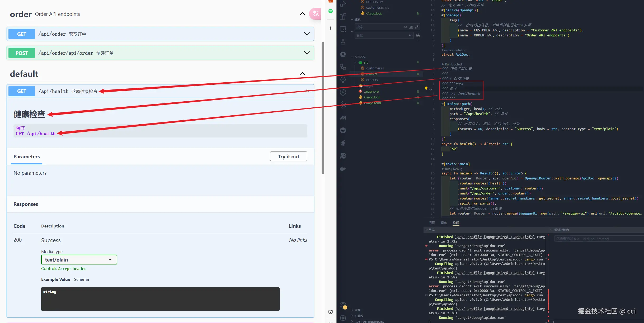The height and width of the screenshot is (323, 644).
Task: Open the Remote Explorer icon
Action: [x=343, y=29]
